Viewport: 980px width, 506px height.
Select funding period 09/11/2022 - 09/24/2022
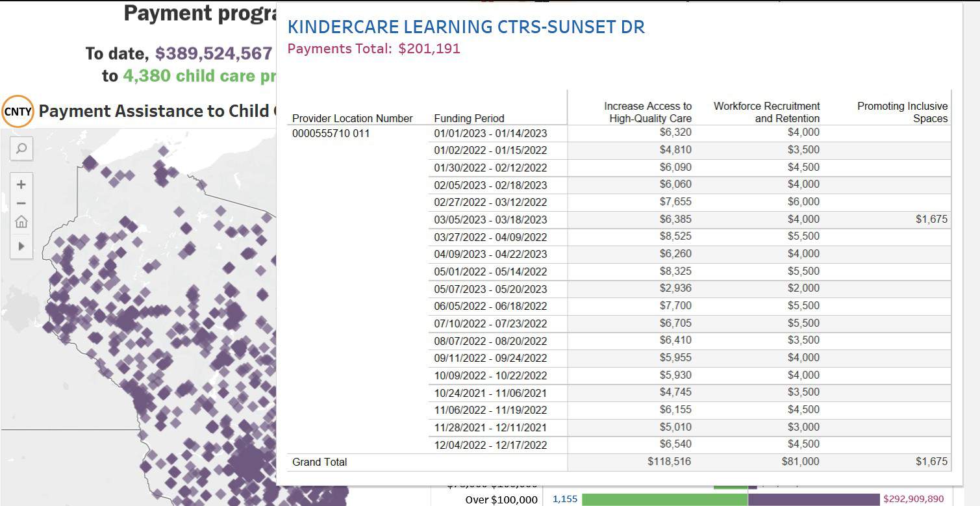click(490, 358)
